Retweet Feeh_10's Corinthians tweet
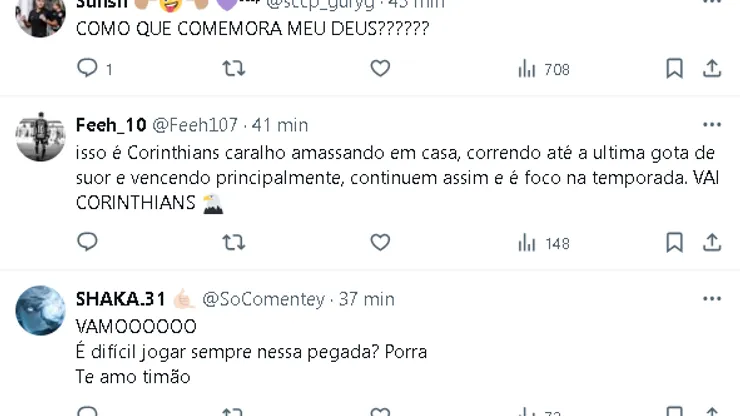 pyautogui.click(x=233, y=242)
